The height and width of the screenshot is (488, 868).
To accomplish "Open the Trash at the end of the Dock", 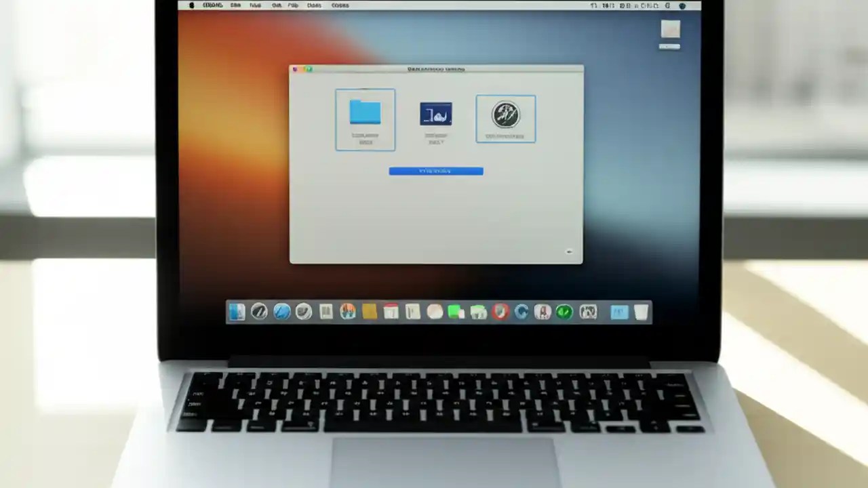I will pyautogui.click(x=641, y=312).
